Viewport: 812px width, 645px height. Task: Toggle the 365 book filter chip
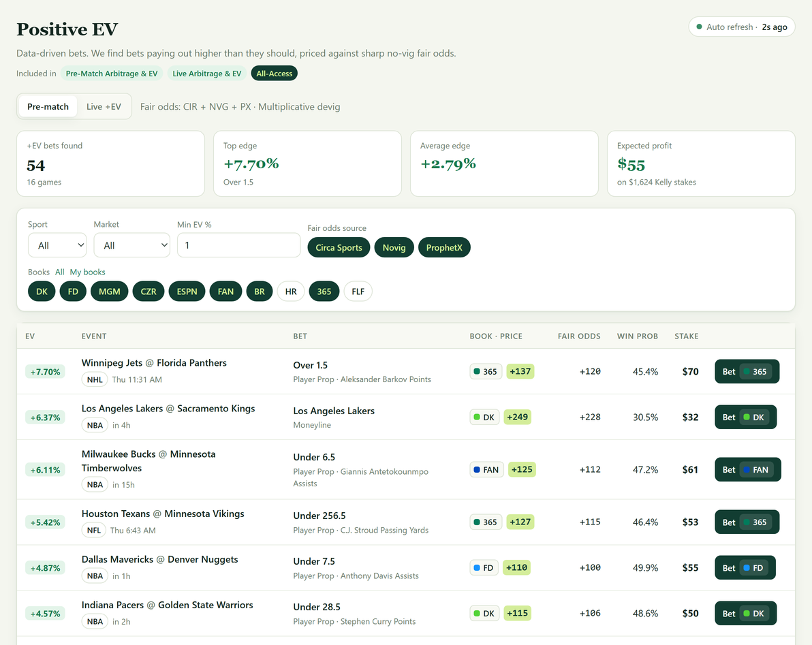pyautogui.click(x=324, y=292)
